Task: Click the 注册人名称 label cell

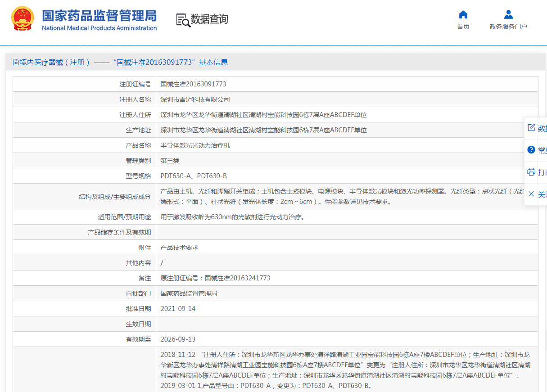Action: 84,99
